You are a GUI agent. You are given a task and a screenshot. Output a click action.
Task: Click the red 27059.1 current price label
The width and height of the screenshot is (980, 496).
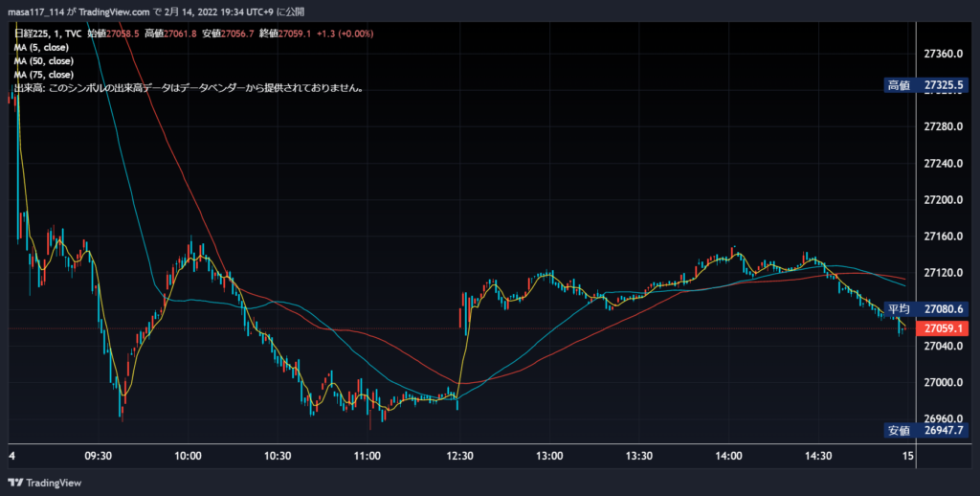[x=943, y=328]
